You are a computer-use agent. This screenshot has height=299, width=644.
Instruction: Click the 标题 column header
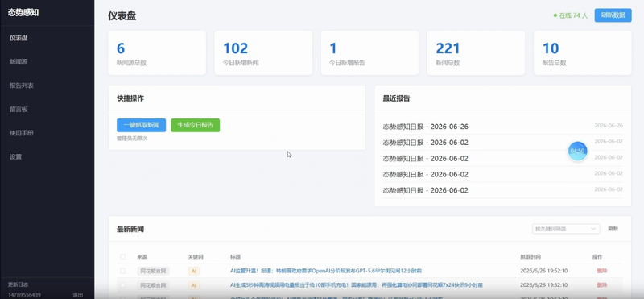(235, 256)
